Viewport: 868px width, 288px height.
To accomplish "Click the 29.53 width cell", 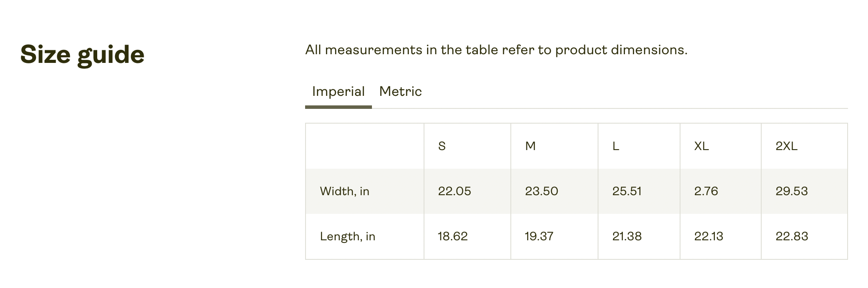I will (792, 191).
